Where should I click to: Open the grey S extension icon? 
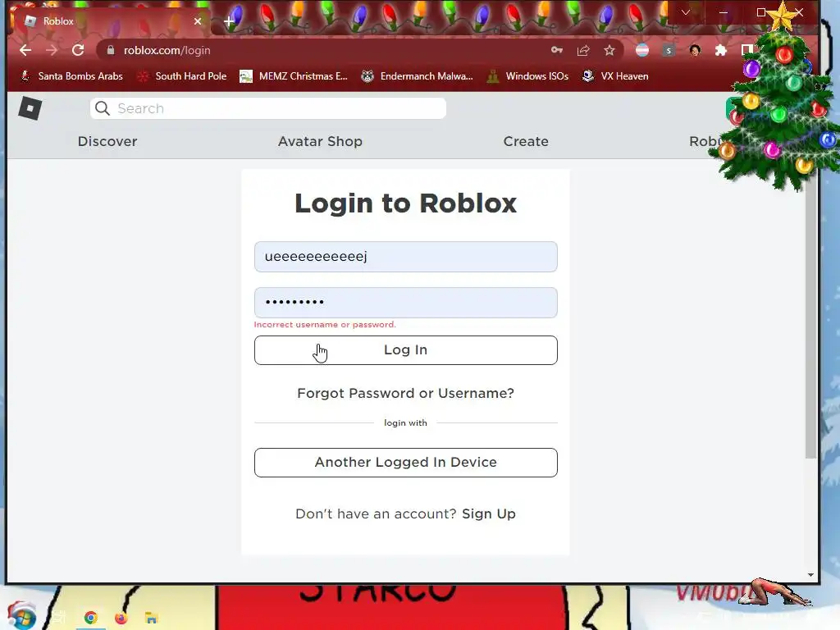668,50
